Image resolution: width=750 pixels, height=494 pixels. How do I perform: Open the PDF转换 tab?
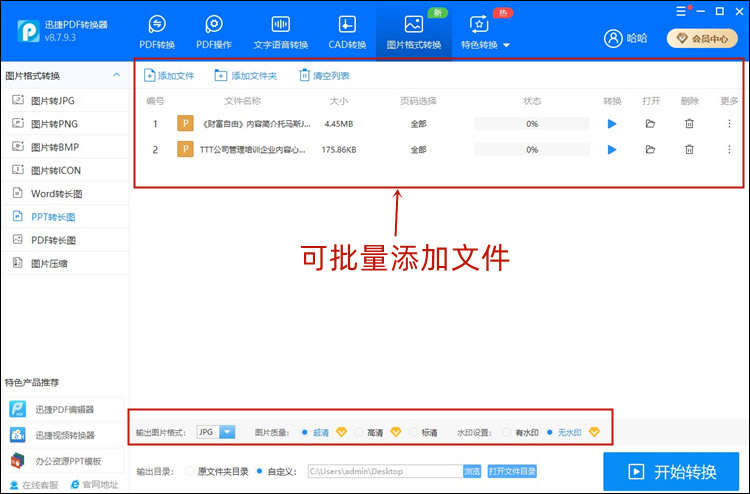click(x=157, y=32)
